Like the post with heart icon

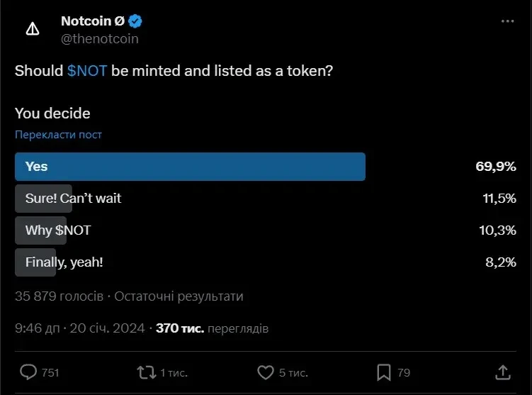(x=265, y=372)
